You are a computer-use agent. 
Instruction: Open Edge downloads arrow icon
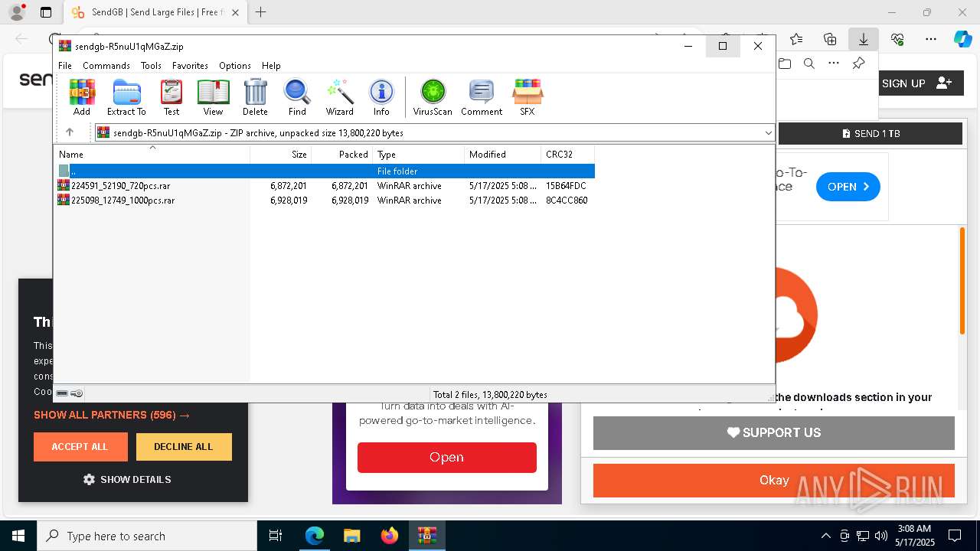pos(863,38)
